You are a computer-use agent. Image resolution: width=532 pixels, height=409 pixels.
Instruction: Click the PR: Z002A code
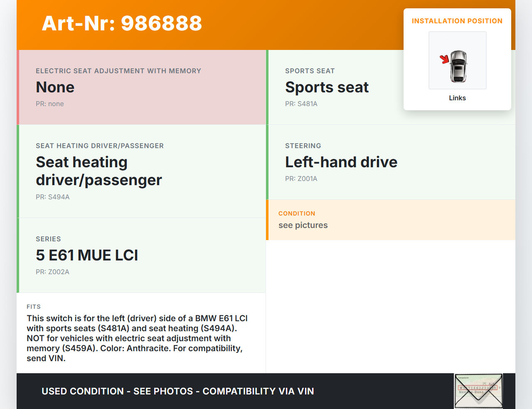click(x=52, y=272)
